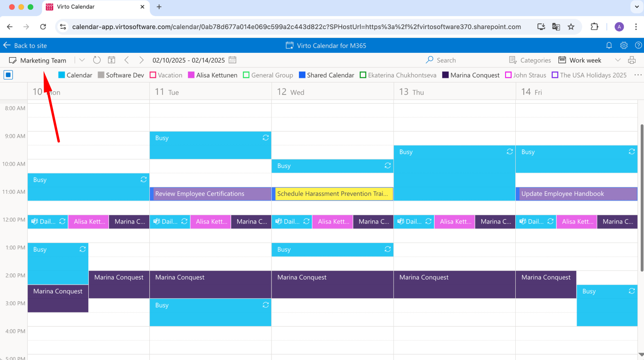The height and width of the screenshot is (360, 644).
Task: Toggle the John Straus calendar checkbox
Action: pyautogui.click(x=508, y=75)
